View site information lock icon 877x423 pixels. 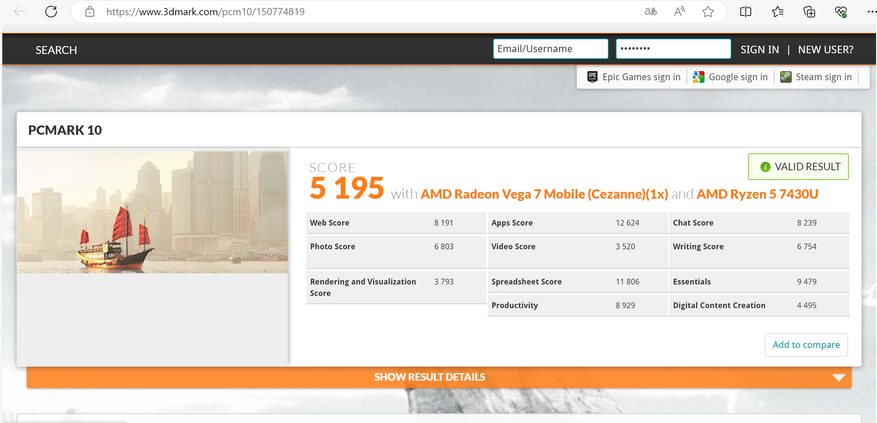tap(89, 11)
